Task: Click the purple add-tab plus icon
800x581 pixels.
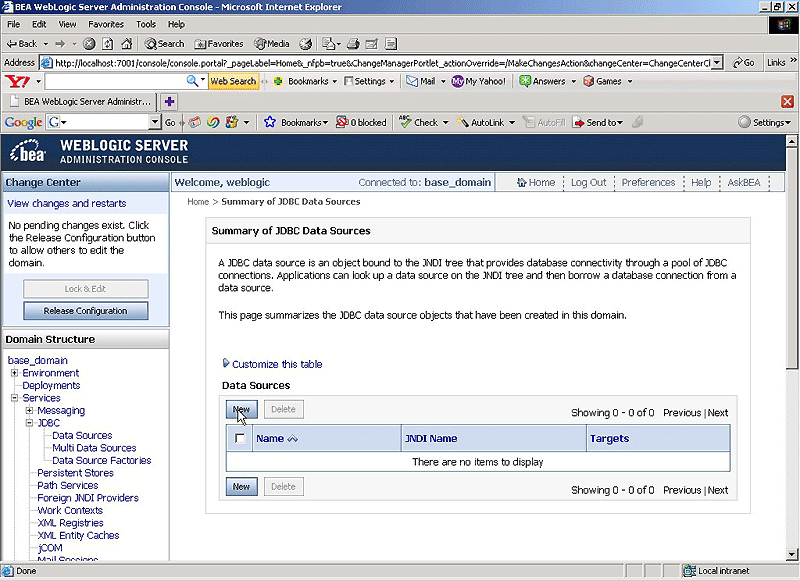Action: 169,102
